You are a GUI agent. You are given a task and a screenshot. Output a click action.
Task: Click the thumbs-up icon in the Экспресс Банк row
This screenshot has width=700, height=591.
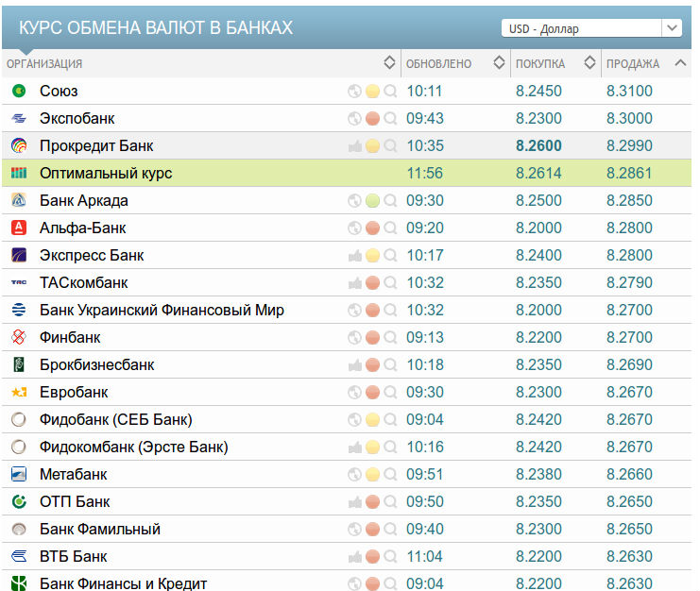click(354, 256)
